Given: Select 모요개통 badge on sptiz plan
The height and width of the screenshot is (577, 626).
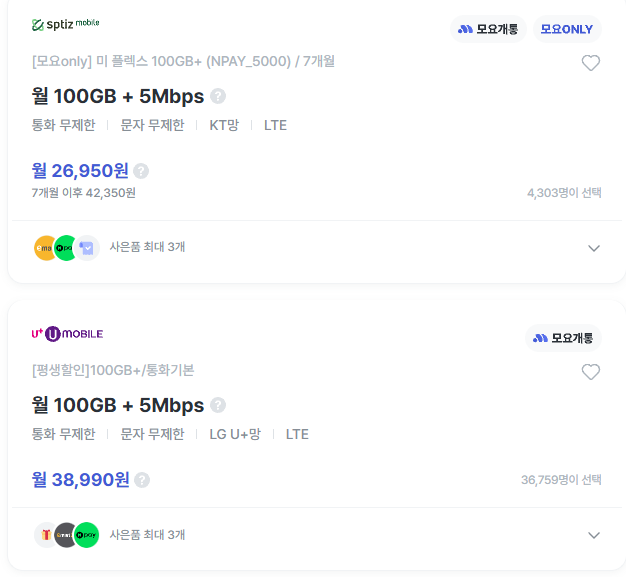Looking at the screenshot, I should [488, 29].
